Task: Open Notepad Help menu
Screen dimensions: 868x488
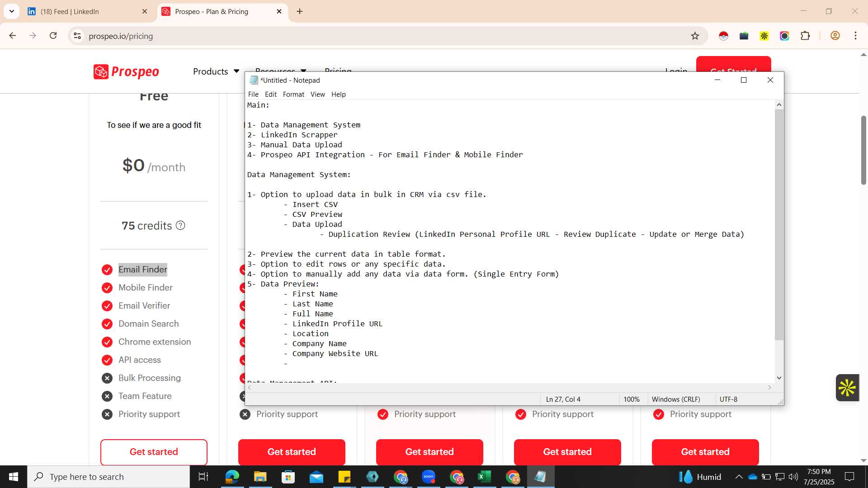Action: tap(338, 94)
